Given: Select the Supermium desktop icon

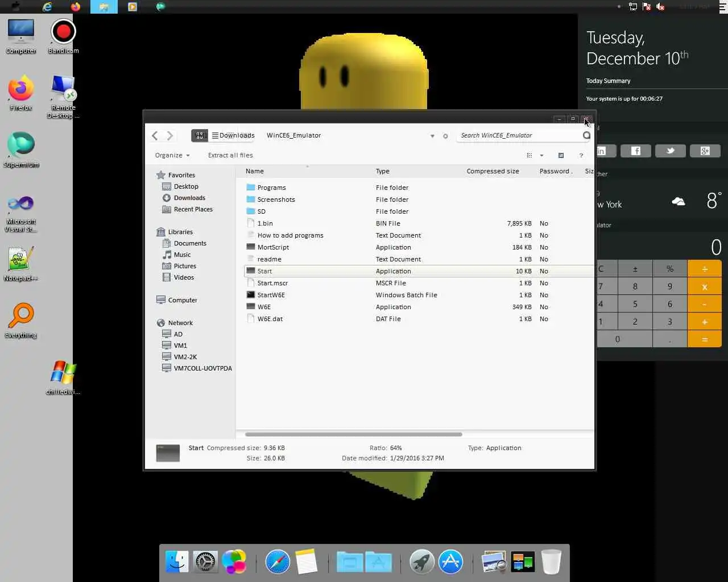Looking at the screenshot, I should [x=21, y=150].
